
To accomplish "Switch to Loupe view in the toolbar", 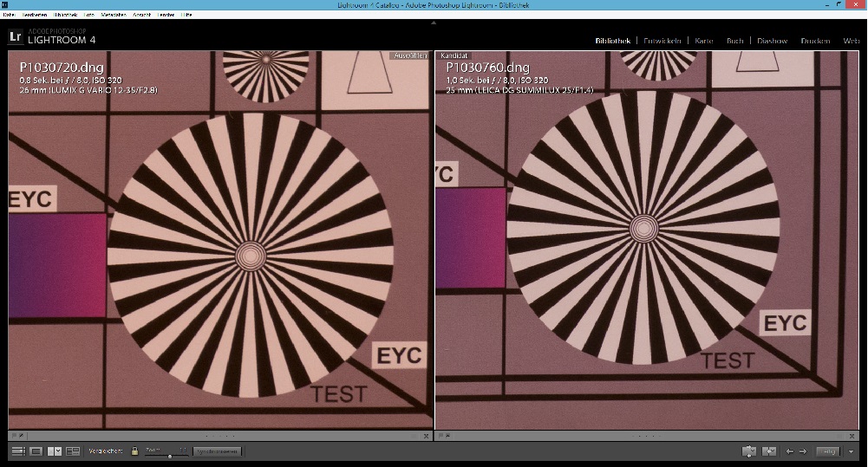I will (x=36, y=451).
